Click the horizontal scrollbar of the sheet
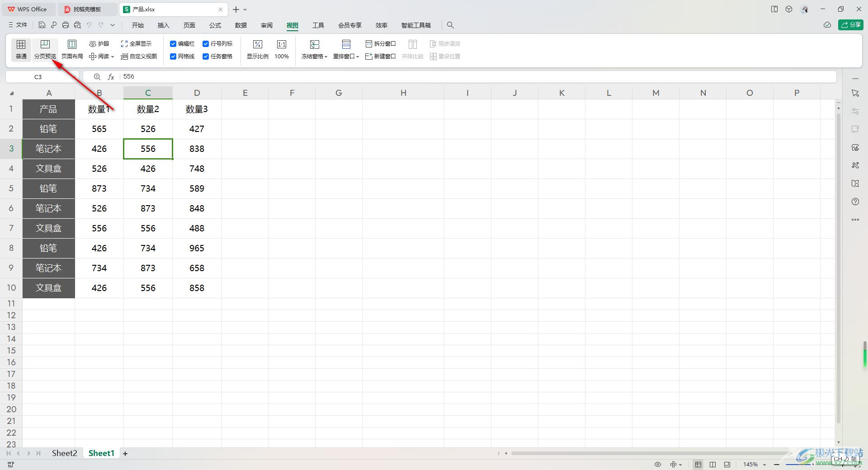868x470 pixels. pyautogui.click(x=651, y=453)
